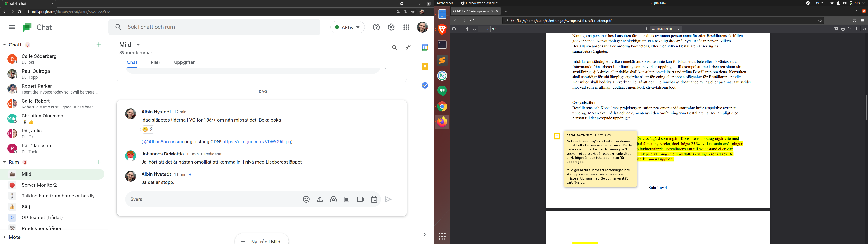Switch to the Filer tab
Screen dimensions: 868x244
coord(156,62)
